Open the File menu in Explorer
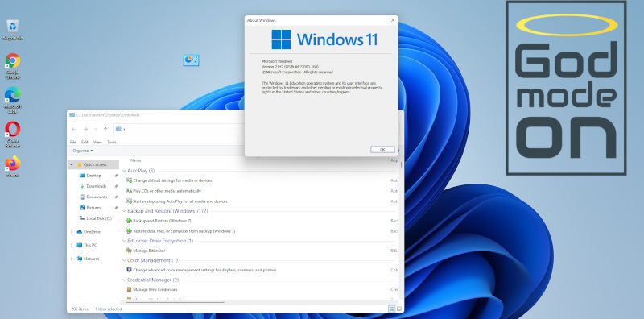Viewport: 644px width, 319px height. pyautogui.click(x=73, y=142)
